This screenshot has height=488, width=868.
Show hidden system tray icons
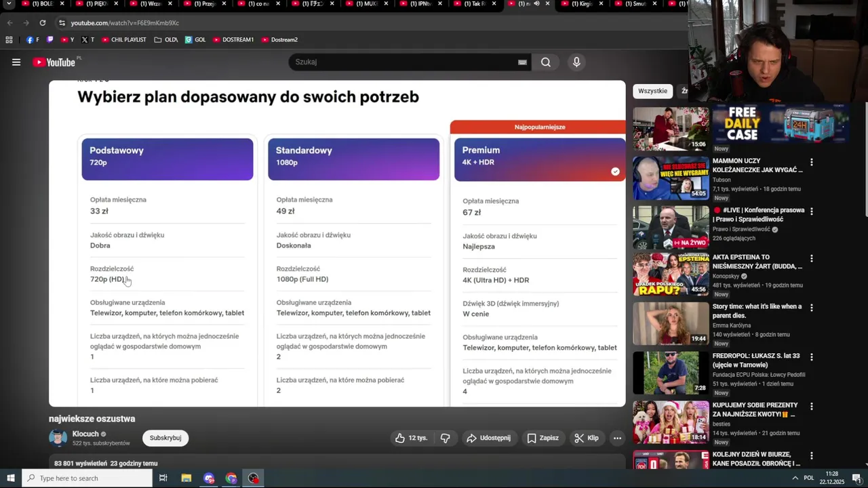pos(795,479)
